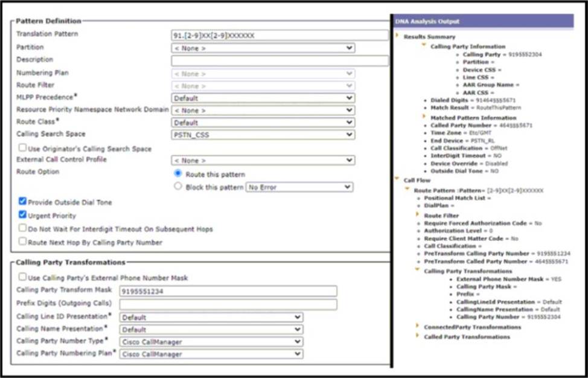The height and width of the screenshot is (378, 588).
Task: Open the Calling Search Space dropdown
Action: pyautogui.click(x=263, y=134)
